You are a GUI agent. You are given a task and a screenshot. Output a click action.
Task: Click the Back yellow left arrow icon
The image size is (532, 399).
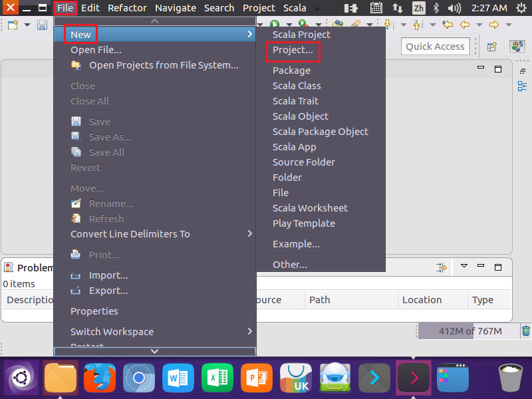(x=464, y=25)
